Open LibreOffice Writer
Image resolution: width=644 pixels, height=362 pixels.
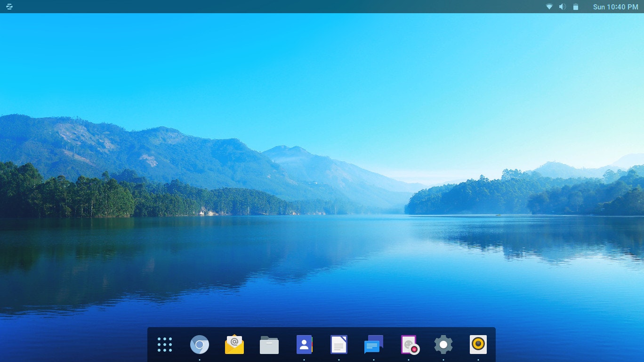pos(338,345)
